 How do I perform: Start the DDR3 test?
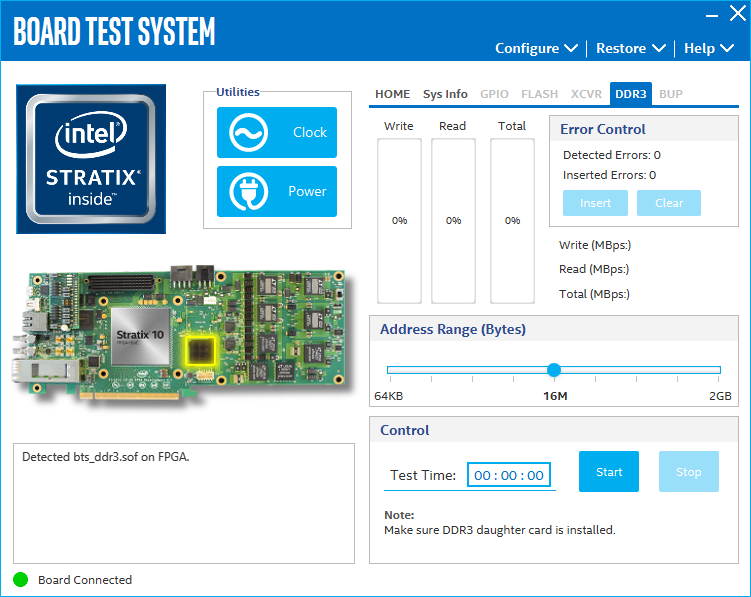609,471
